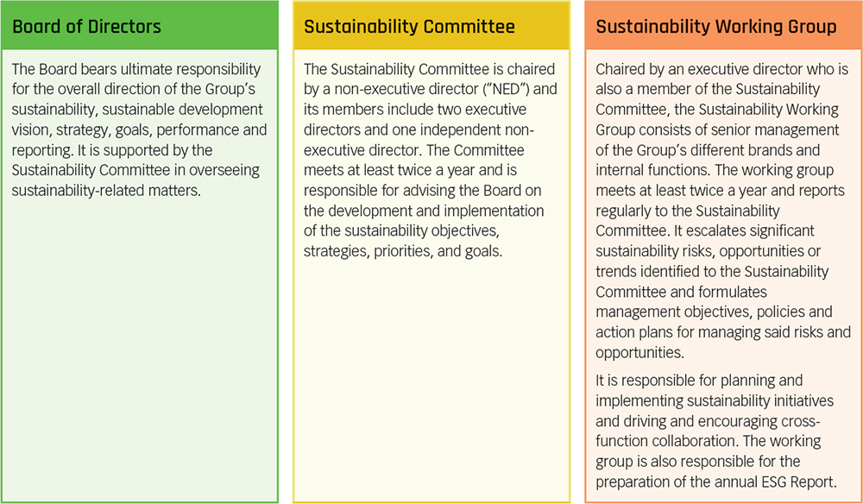Select the 'meets at least twice a year' committee line
Viewport: 863px width, 504px height.
[410, 170]
